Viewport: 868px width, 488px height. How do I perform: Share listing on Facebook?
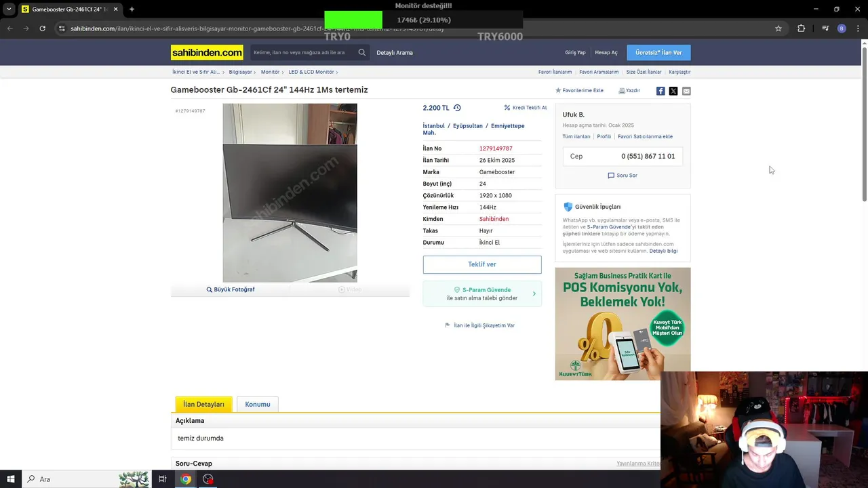(x=660, y=91)
